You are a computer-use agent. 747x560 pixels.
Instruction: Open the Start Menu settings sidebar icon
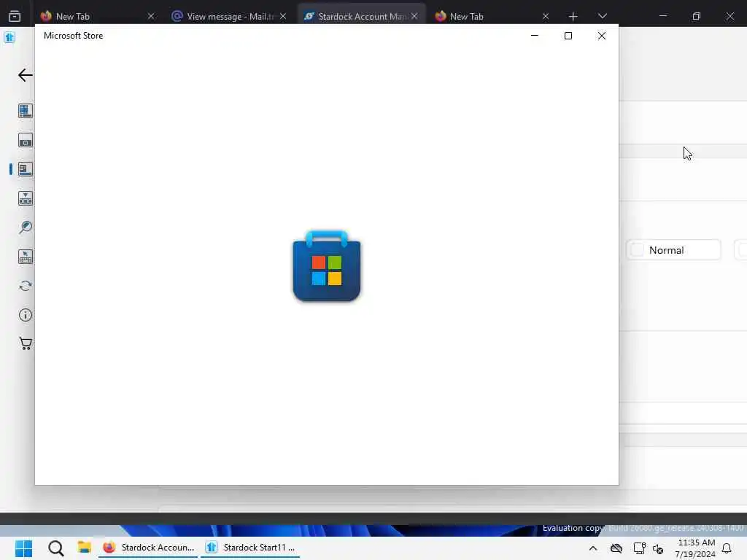(26, 111)
